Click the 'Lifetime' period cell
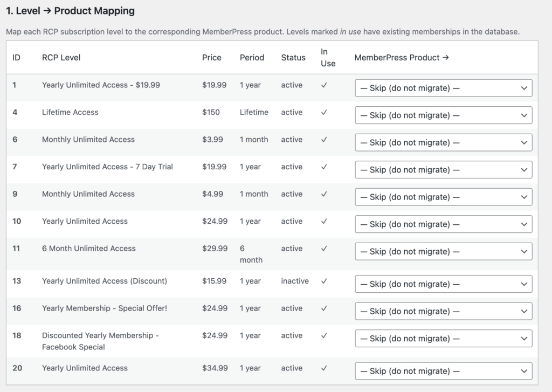Image resolution: width=552 pixels, height=392 pixels. 254,112
